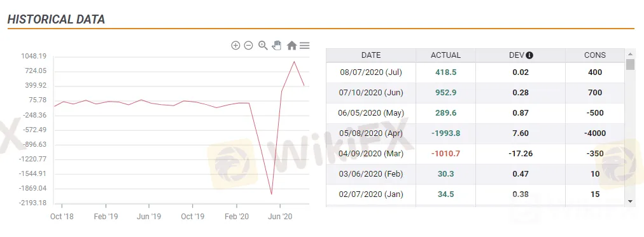Image resolution: width=644 pixels, height=237 pixels.
Task: Activate the hand panning tool
Action: click(x=277, y=46)
